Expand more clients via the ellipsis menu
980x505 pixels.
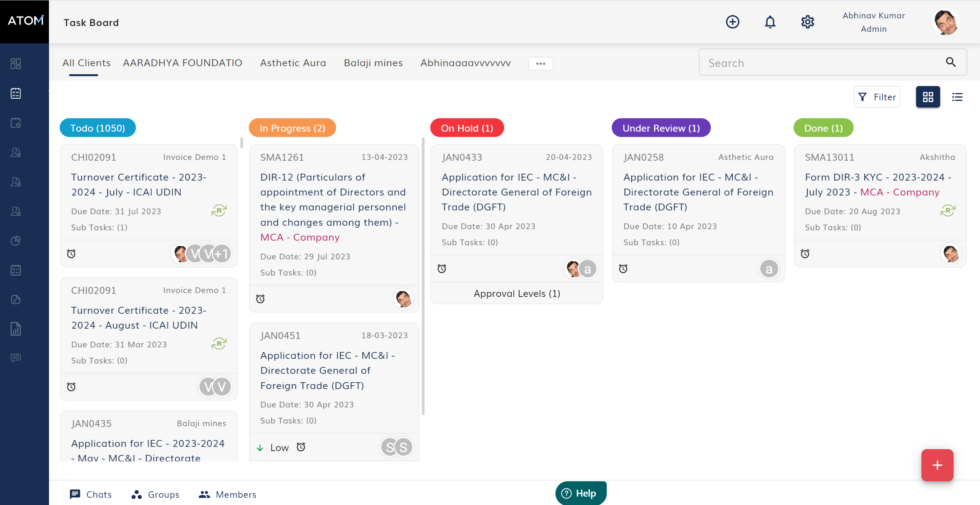tap(540, 64)
